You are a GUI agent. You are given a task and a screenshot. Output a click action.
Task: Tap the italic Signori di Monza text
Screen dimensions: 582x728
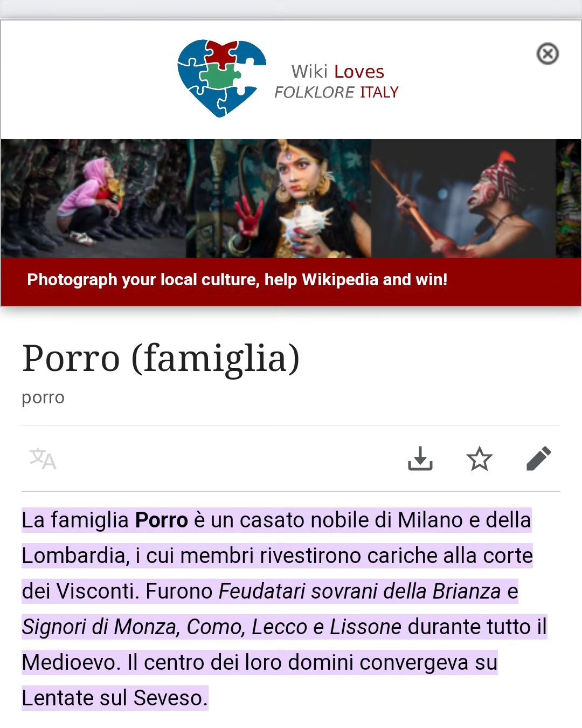pyautogui.click(x=100, y=627)
